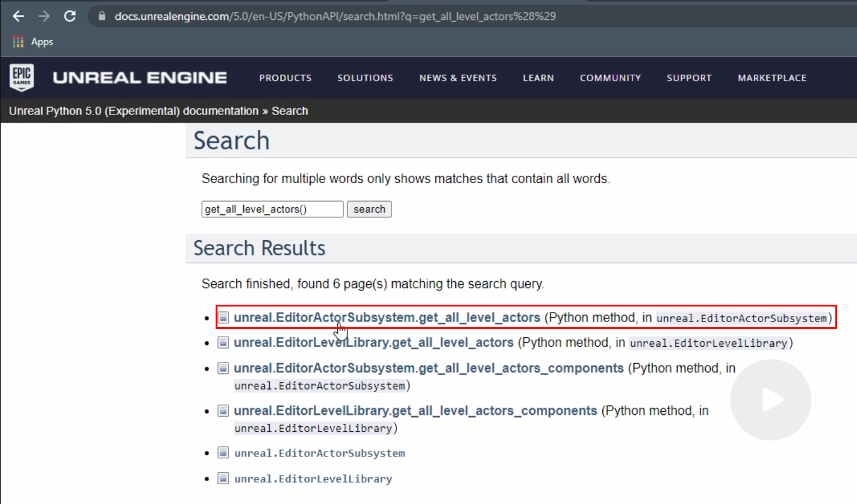Reload the page with the refresh icon
This screenshot has height=504, width=857.
point(70,17)
